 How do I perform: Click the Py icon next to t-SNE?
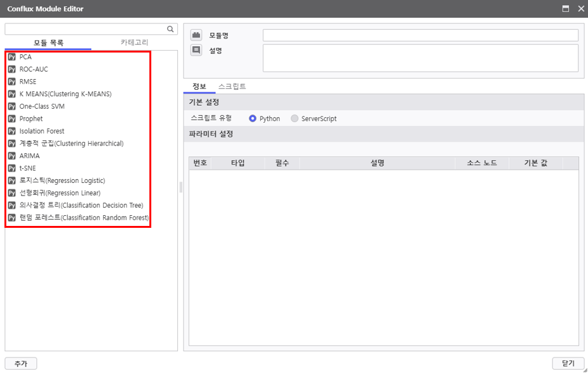click(11, 168)
